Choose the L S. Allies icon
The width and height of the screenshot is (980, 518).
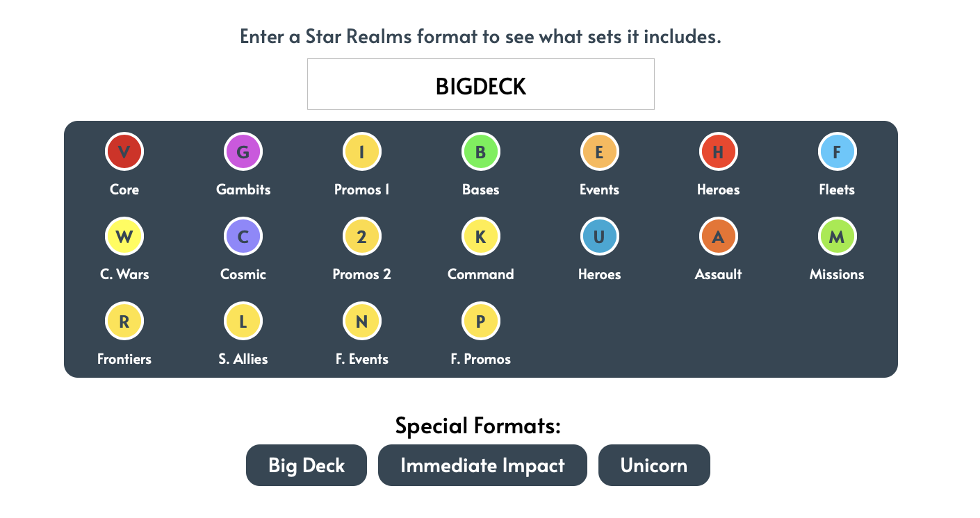(243, 321)
